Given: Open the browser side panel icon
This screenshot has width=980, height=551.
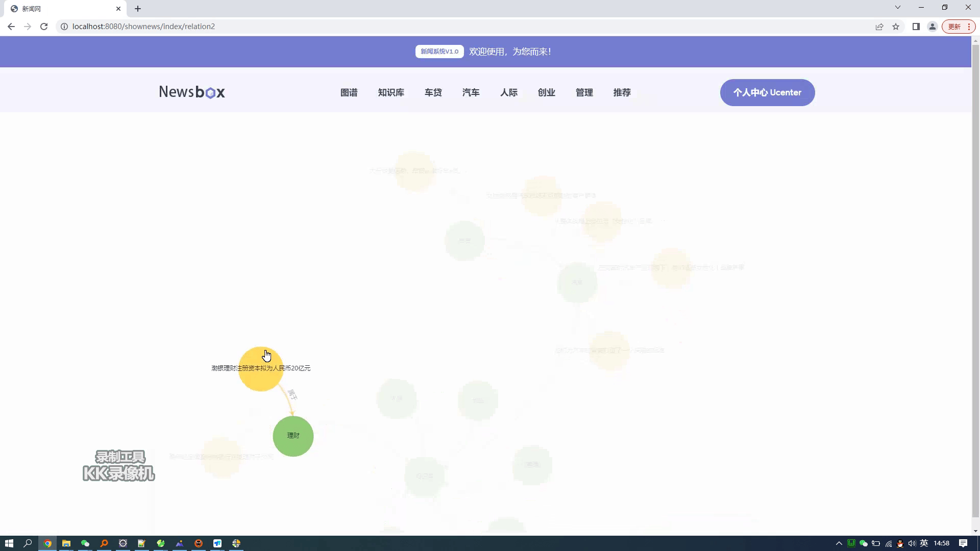Looking at the screenshot, I should [x=916, y=27].
